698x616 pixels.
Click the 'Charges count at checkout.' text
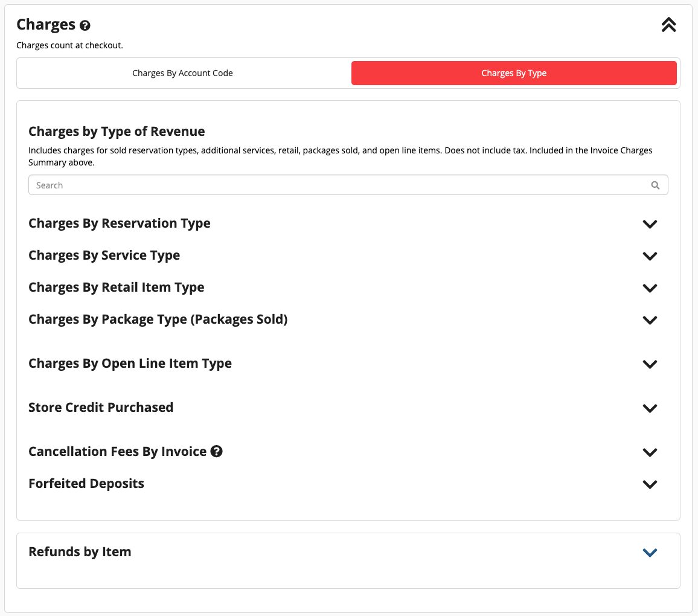coord(69,45)
